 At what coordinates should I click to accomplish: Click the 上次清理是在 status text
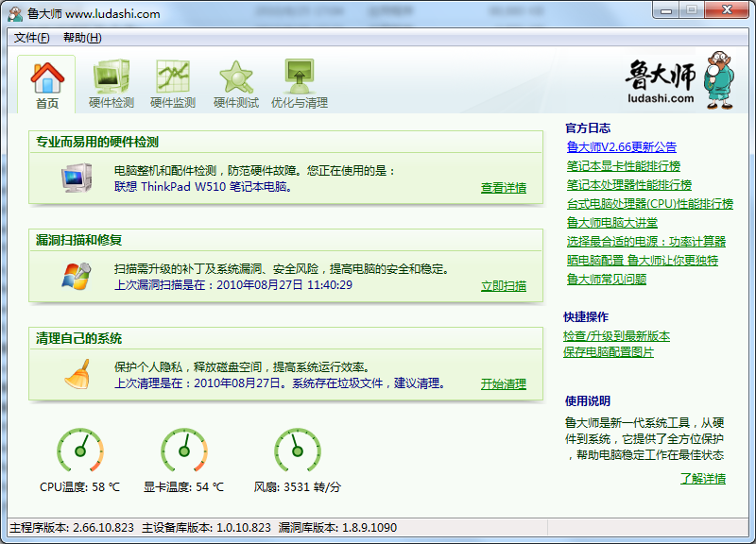coord(280,383)
